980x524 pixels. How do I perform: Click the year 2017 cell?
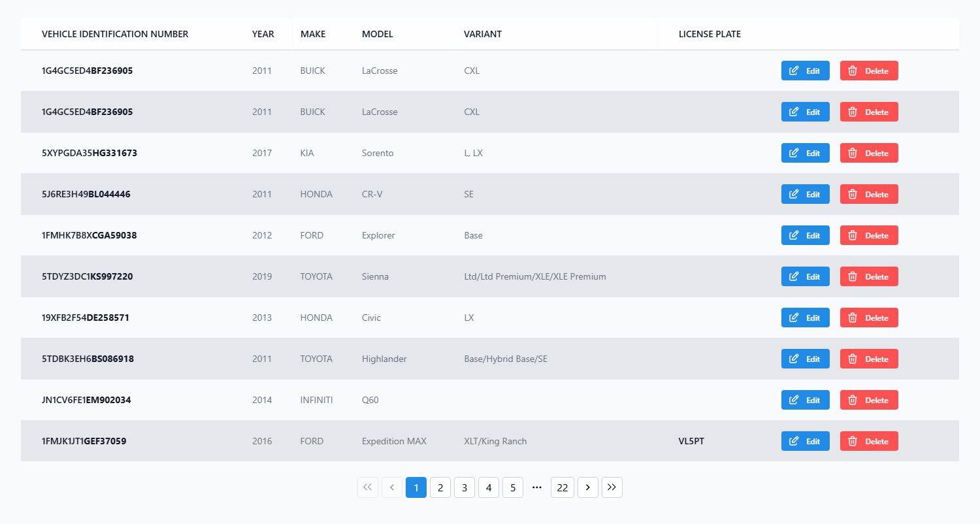[x=262, y=153]
